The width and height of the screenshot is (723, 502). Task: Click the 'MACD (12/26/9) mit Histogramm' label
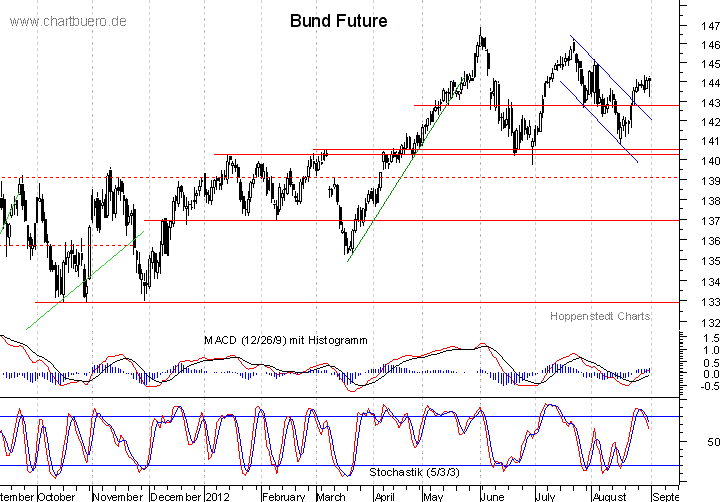286,340
